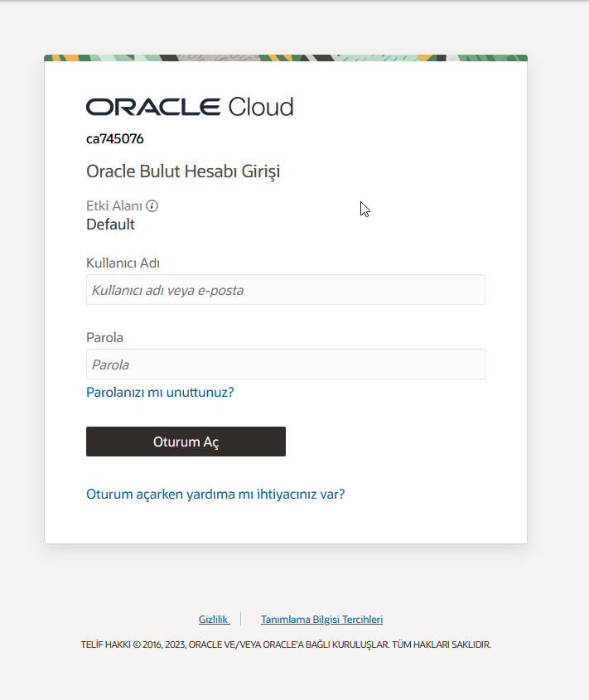Click the ORACLE wordmark in the logo
The image size is (589, 700).
coord(152,107)
